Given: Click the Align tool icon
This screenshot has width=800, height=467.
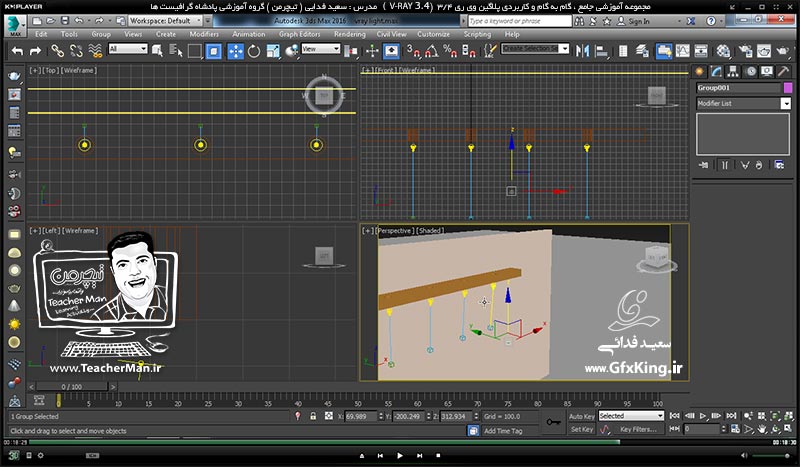Looking at the screenshot, I should click(602, 51).
